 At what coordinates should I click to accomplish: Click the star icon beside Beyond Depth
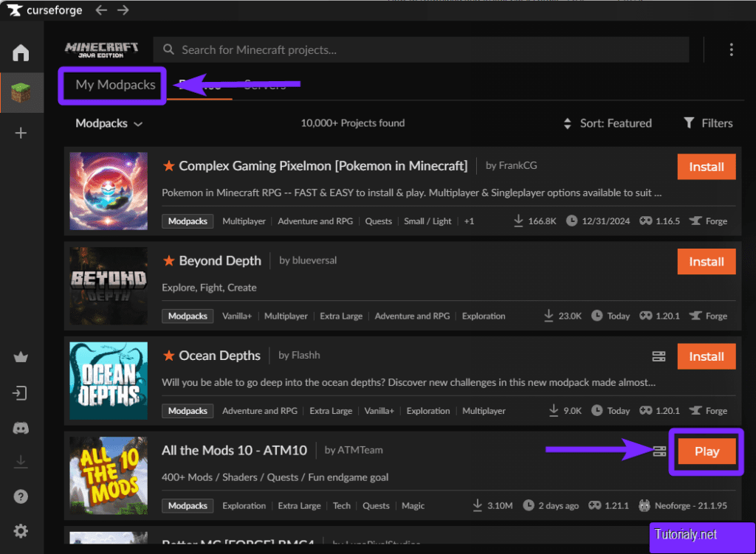[169, 260]
